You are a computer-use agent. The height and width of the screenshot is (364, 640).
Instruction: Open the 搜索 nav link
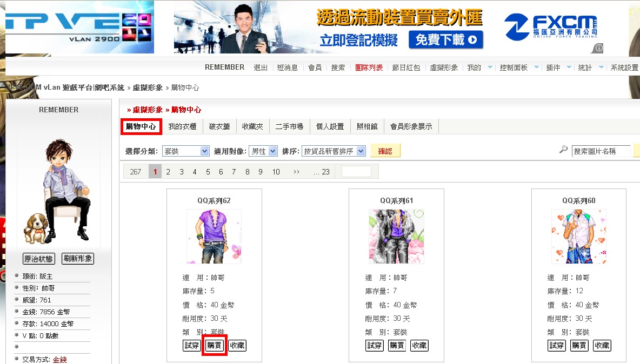pos(338,68)
